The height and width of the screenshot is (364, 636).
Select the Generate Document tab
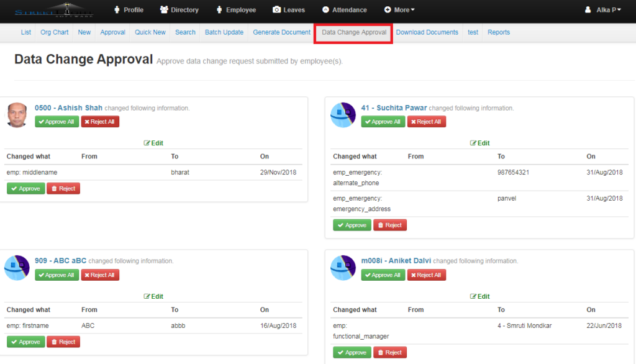coord(281,32)
